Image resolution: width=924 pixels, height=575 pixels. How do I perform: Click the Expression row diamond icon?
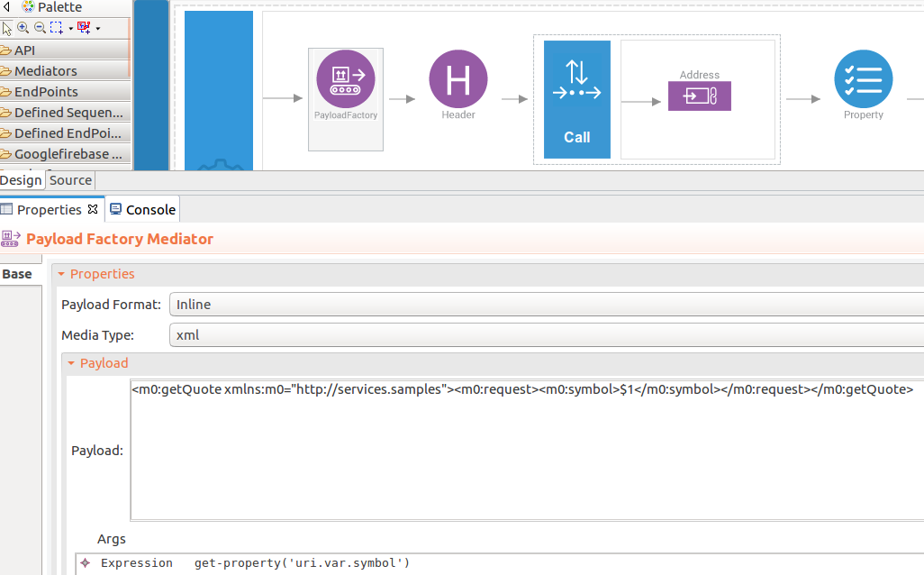[86, 562]
